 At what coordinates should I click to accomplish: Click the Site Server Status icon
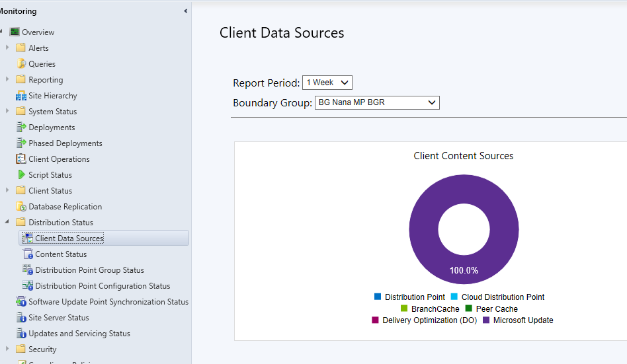tap(21, 318)
